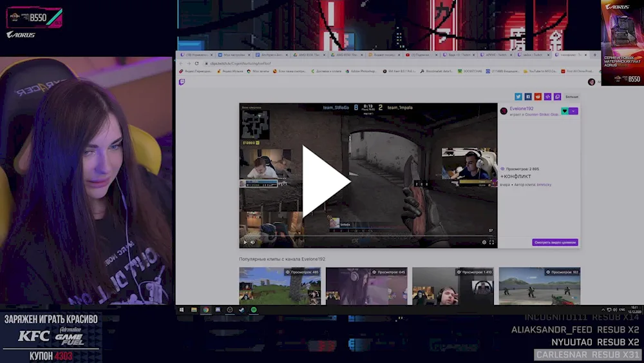Share the clip on Twitter

(518, 97)
